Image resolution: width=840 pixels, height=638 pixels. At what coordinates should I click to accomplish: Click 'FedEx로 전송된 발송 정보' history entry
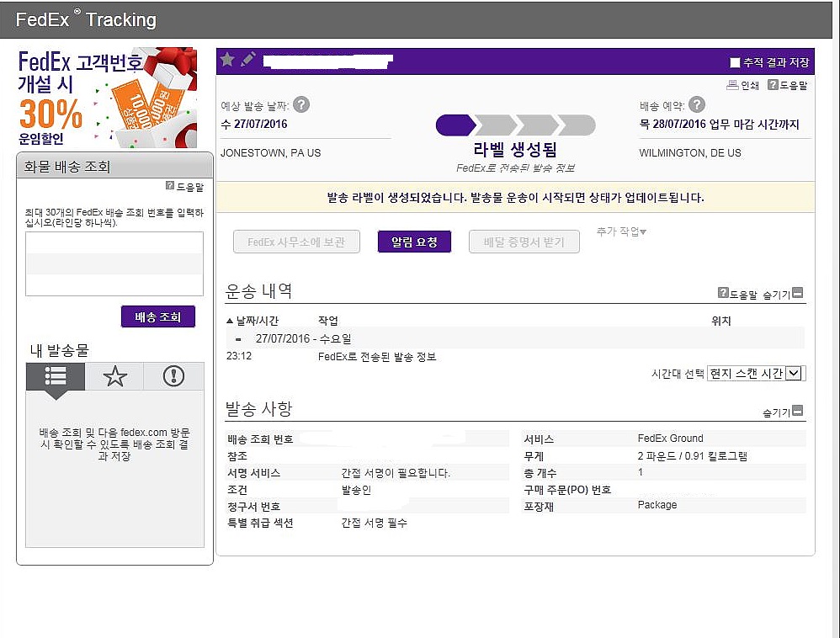click(376, 357)
